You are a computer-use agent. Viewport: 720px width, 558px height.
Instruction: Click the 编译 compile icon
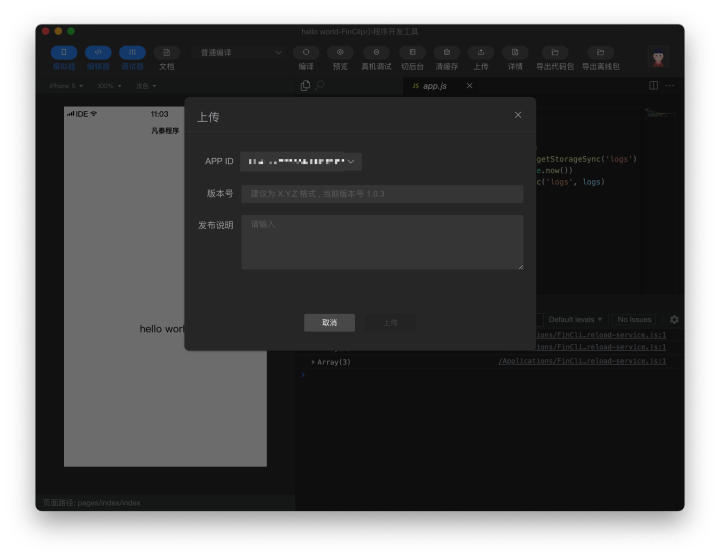[x=306, y=53]
